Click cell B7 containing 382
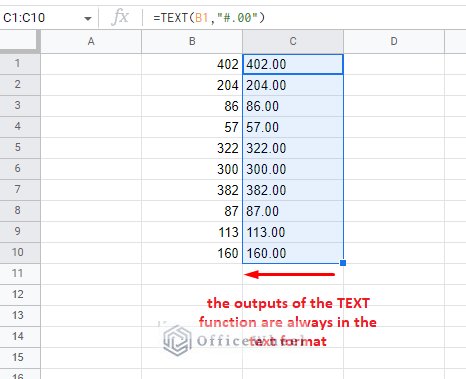 tap(192, 190)
